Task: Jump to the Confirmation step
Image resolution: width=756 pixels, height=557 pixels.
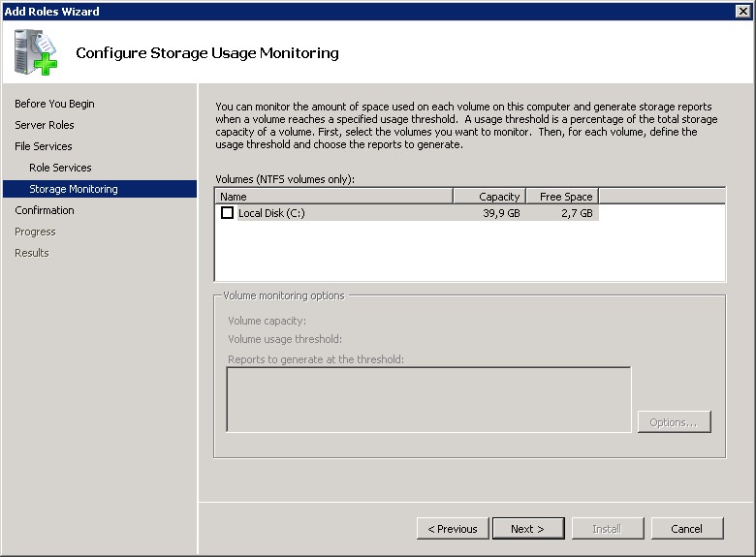Action: pyautogui.click(x=45, y=210)
